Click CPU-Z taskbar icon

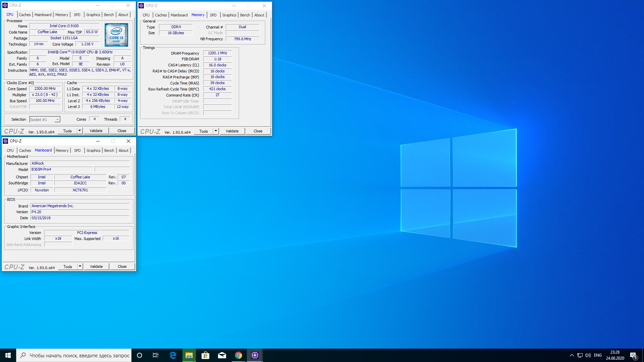coord(255,355)
